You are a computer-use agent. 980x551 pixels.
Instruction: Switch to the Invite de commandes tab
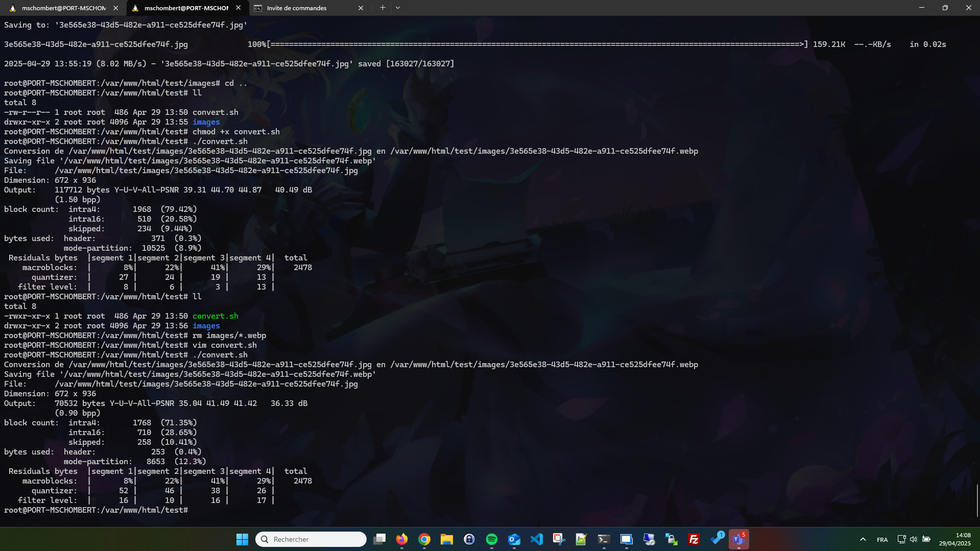click(x=296, y=8)
